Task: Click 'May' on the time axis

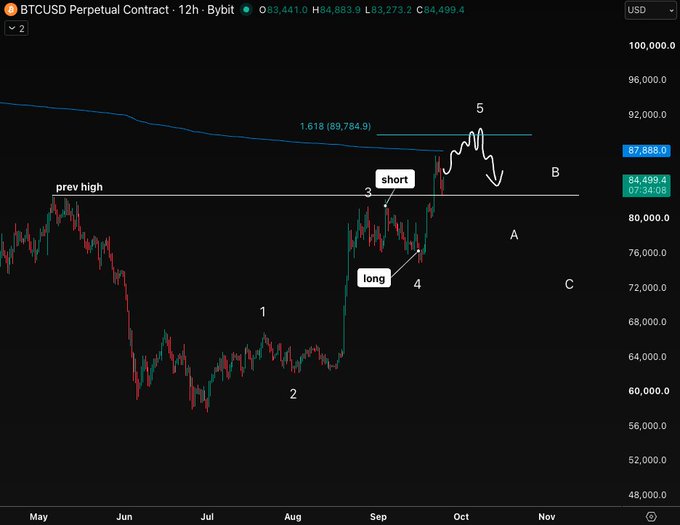Action: (x=39, y=517)
